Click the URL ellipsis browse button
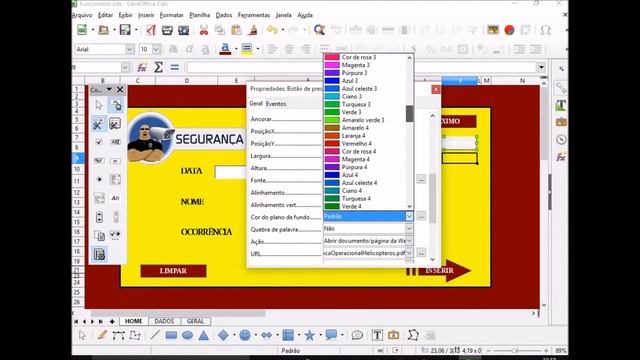 pyautogui.click(x=421, y=253)
